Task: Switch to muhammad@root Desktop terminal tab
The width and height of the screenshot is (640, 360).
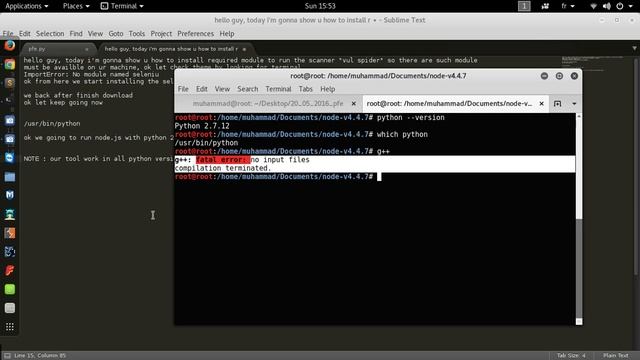Action: point(268,104)
